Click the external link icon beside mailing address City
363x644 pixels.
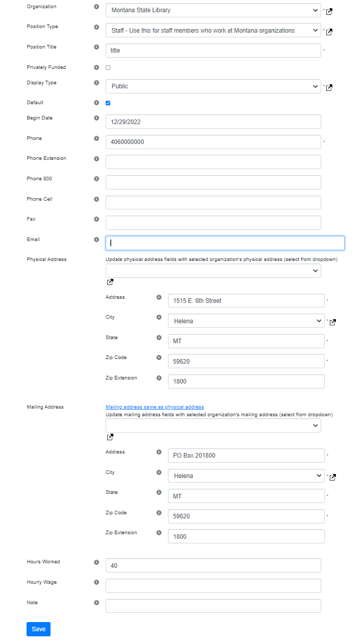(x=333, y=478)
